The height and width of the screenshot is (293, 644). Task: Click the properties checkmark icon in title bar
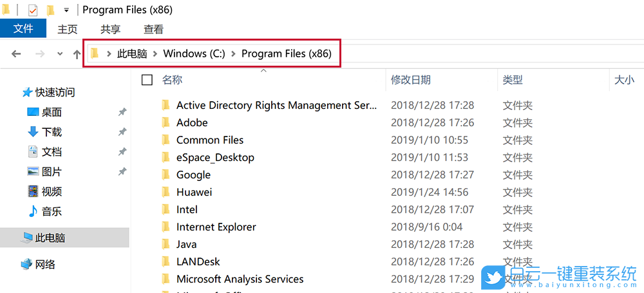click(33, 10)
